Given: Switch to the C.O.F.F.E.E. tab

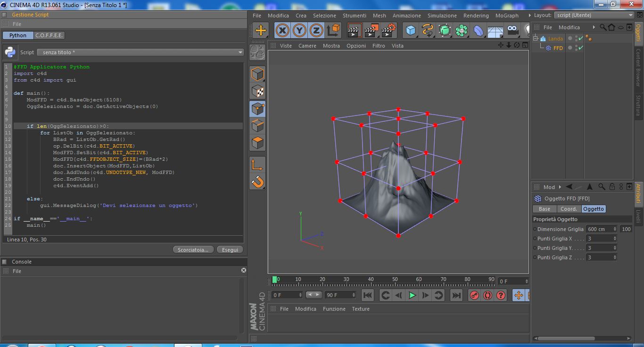Looking at the screenshot, I should [49, 35].
